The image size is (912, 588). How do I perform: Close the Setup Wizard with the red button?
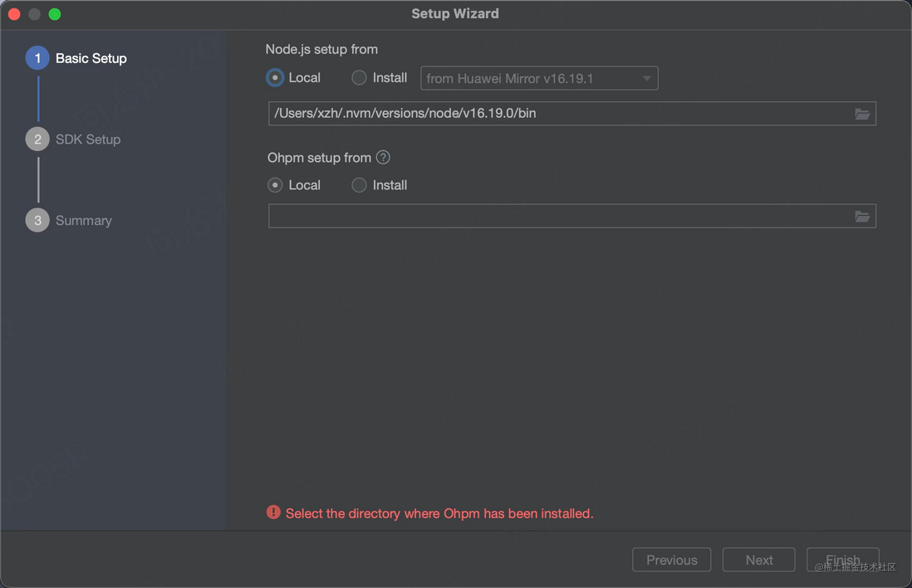tap(15, 14)
